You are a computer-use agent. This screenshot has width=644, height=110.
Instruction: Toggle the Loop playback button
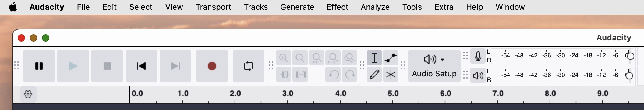click(249, 66)
